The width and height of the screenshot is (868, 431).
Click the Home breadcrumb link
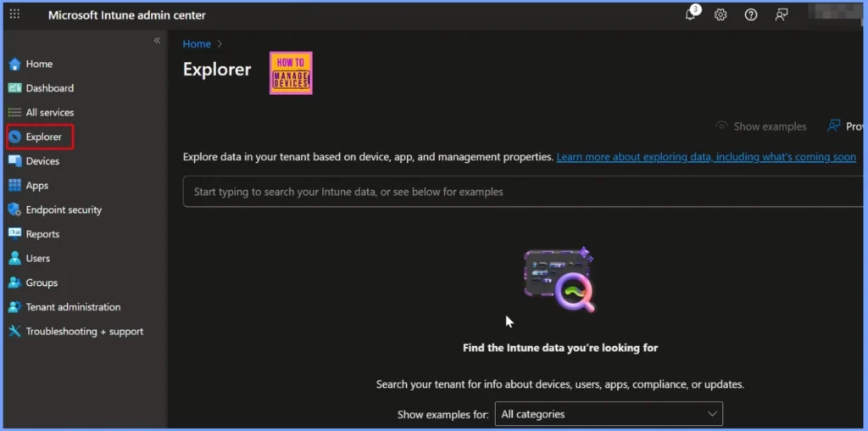(197, 44)
